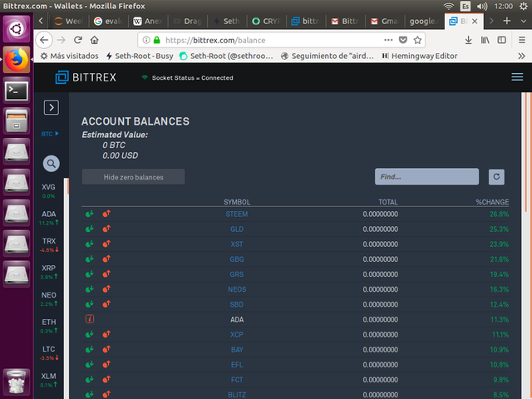
Task: Focus the Find balances search field
Action: point(426,176)
